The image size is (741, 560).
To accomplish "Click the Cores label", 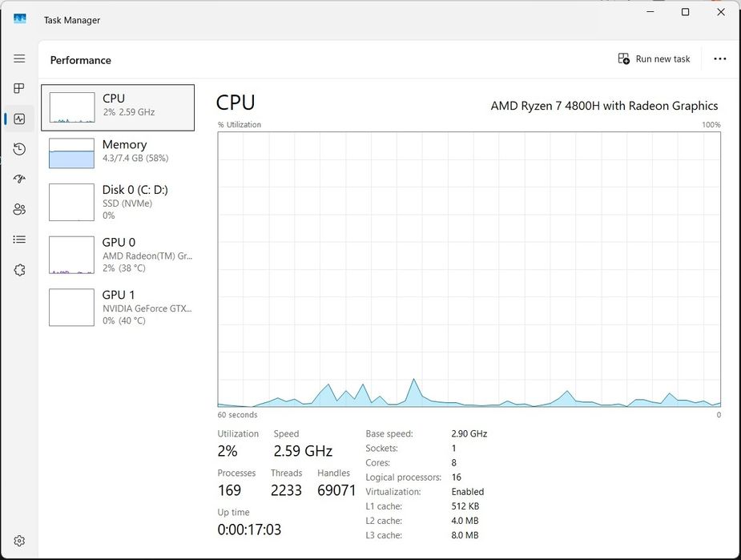I will pos(377,462).
